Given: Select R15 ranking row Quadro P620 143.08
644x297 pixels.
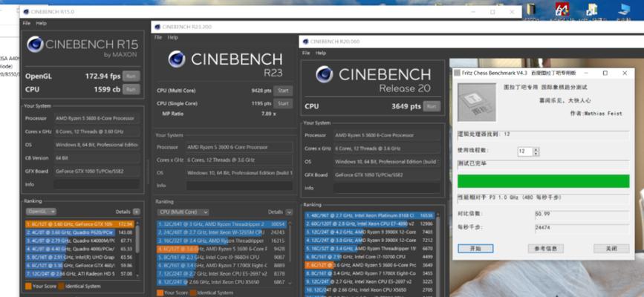Looking at the screenshot, I should 79,232.
